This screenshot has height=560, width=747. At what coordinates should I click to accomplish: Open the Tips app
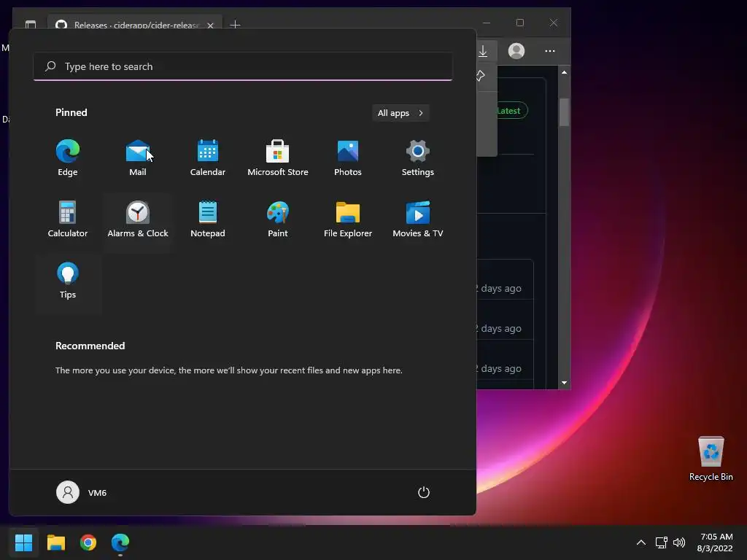click(x=68, y=281)
